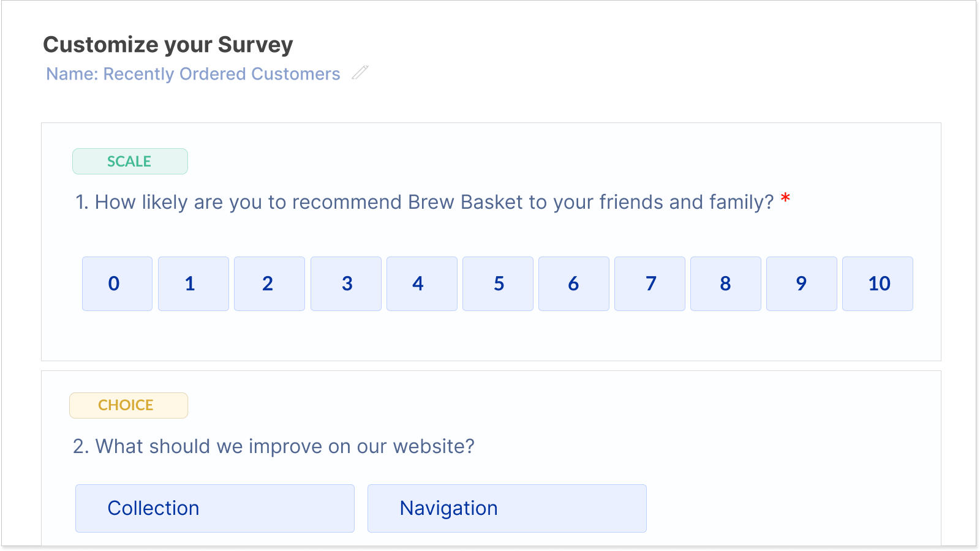The image size is (980, 551).
Task: Choose the Navigation improvement option
Action: pyautogui.click(x=507, y=508)
